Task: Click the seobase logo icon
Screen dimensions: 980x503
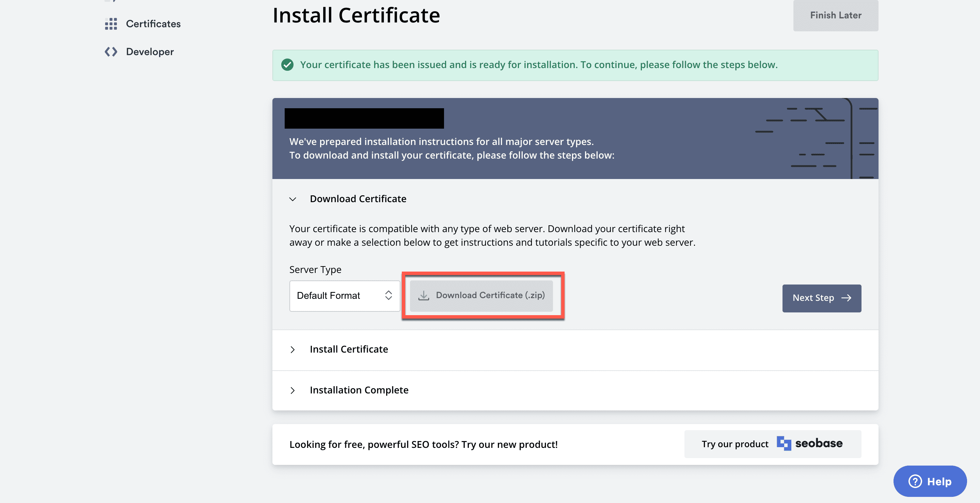Action: point(784,443)
